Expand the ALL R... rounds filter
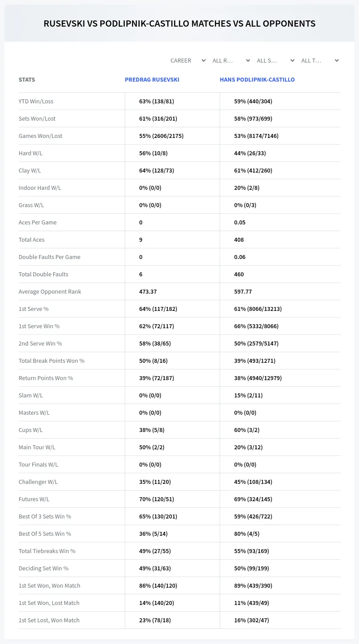The image size is (359, 644). [232, 60]
